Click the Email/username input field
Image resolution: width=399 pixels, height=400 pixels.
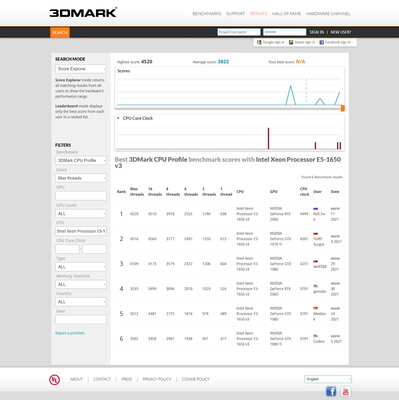click(x=239, y=32)
